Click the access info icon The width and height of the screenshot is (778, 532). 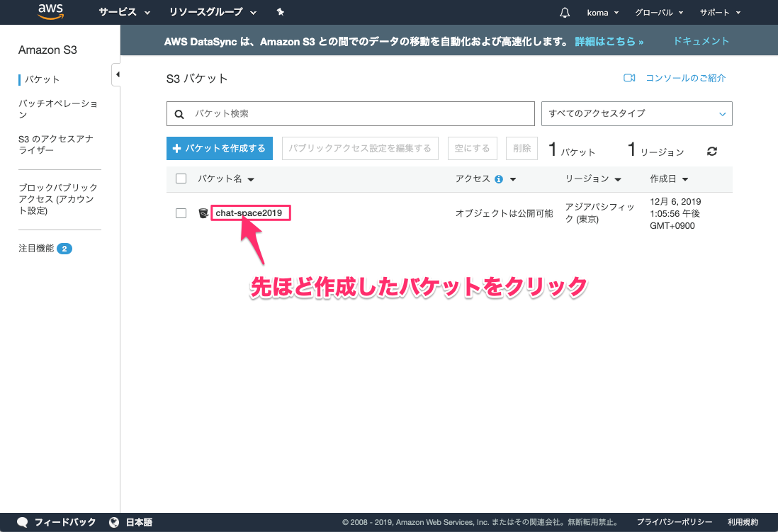point(499,179)
